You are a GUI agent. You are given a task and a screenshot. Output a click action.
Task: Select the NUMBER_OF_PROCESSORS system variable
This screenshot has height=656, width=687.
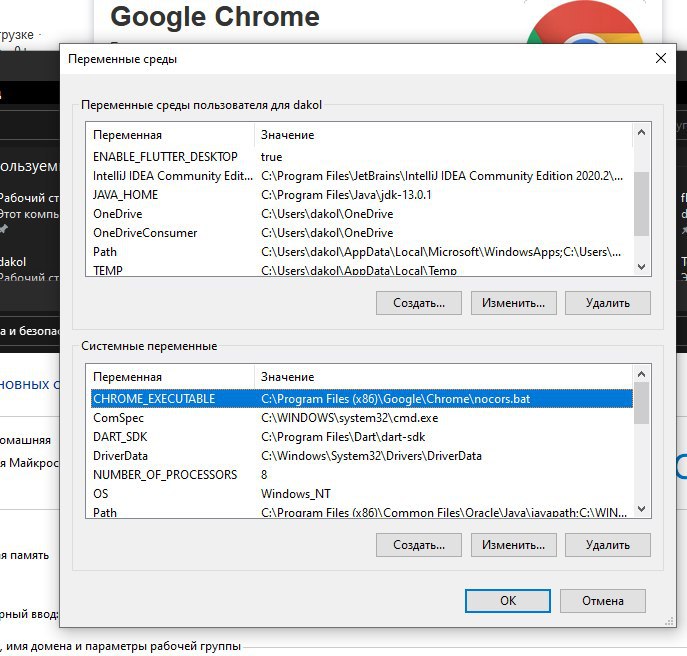pos(361,475)
